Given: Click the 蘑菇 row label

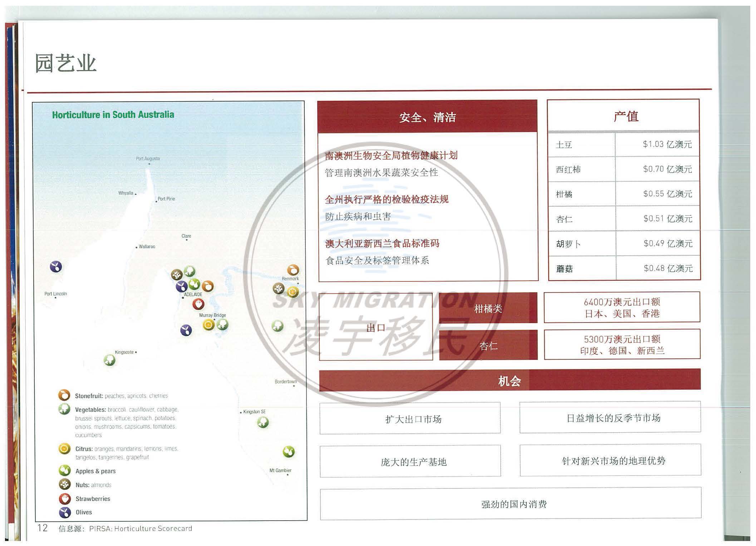Looking at the screenshot, I should point(564,269).
